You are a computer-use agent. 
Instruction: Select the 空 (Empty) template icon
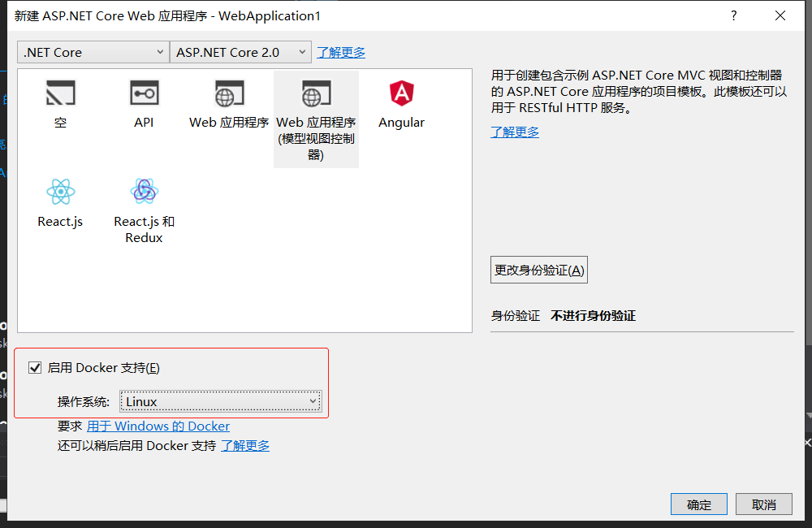pyautogui.click(x=61, y=93)
